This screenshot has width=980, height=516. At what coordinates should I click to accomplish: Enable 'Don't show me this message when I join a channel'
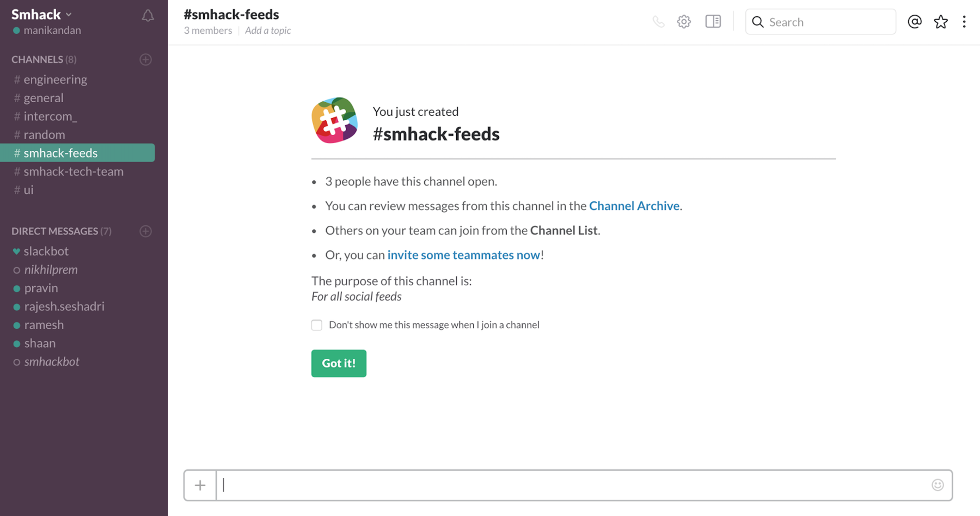pyautogui.click(x=316, y=324)
